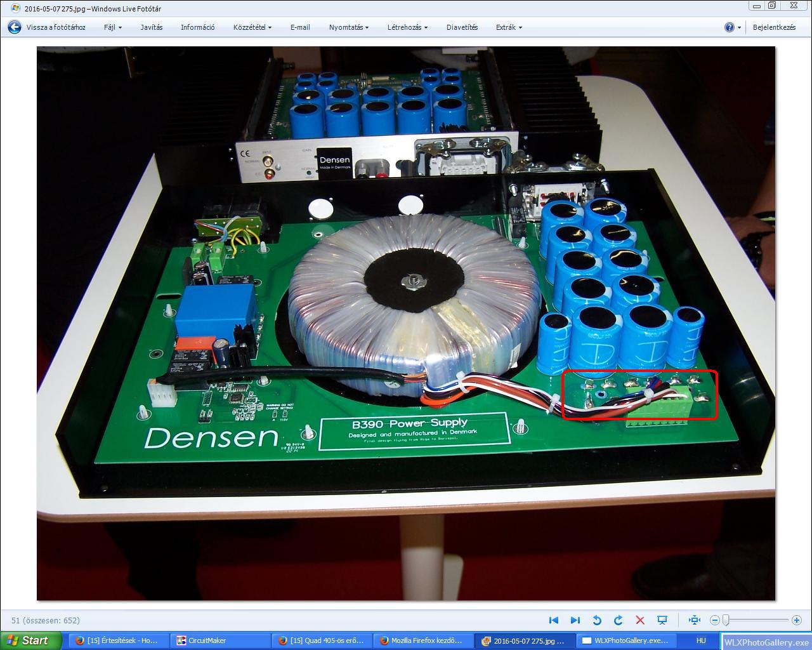Click the Vissza a fotótárhoz link
Screen dimensions: 812x650
click(x=56, y=27)
